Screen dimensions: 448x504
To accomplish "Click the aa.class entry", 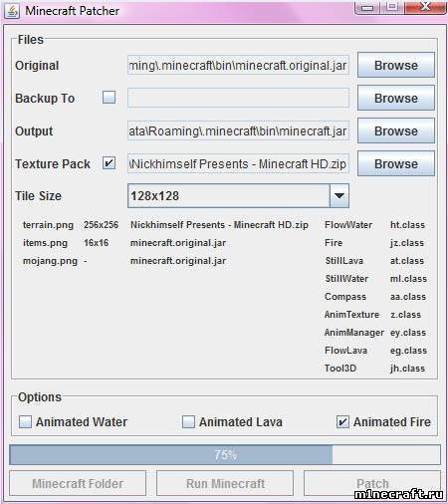I will coord(408,297).
